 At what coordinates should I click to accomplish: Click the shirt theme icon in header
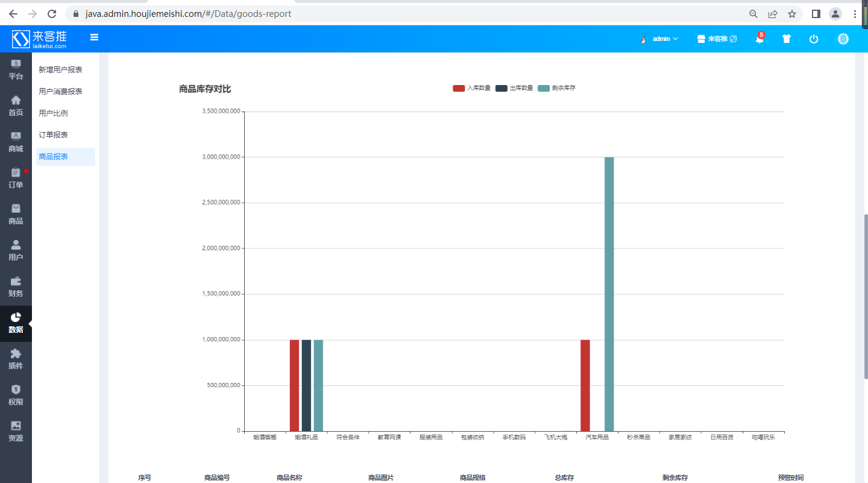[x=786, y=39]
